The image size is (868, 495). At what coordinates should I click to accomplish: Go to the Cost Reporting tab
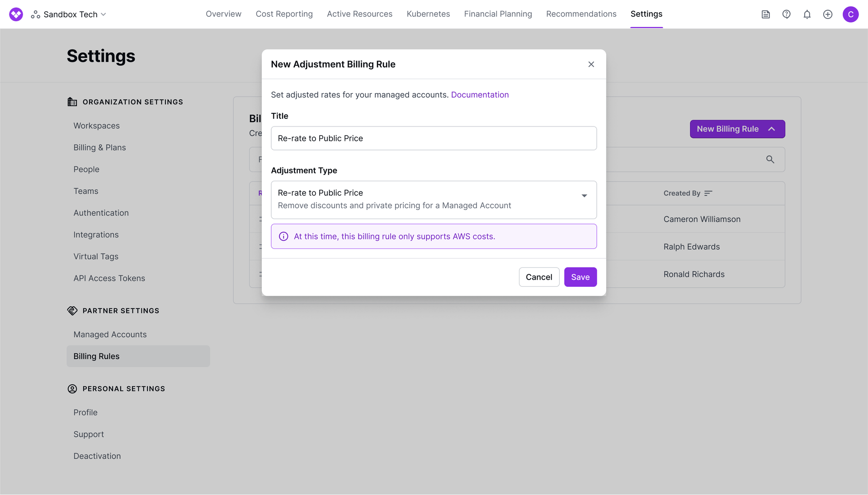point(284,14)
